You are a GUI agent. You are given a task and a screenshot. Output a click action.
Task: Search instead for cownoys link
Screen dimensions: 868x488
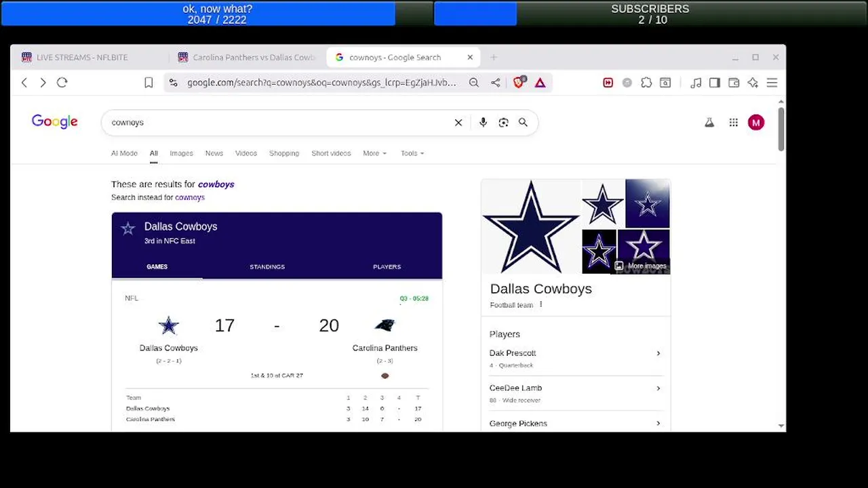pos(190,197)
